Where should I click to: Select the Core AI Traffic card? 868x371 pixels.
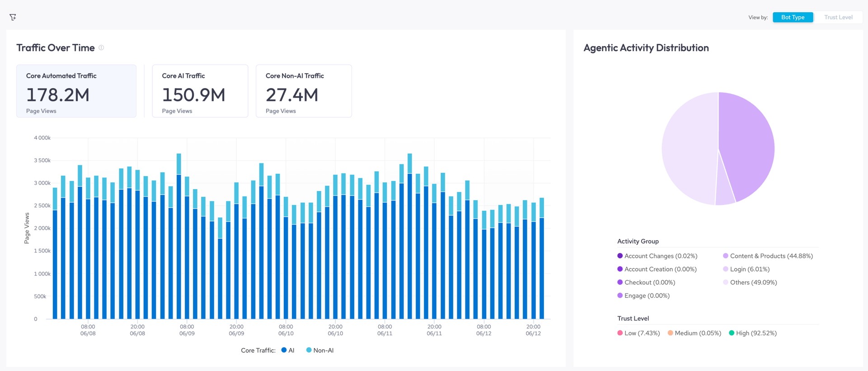click(200, 91)
